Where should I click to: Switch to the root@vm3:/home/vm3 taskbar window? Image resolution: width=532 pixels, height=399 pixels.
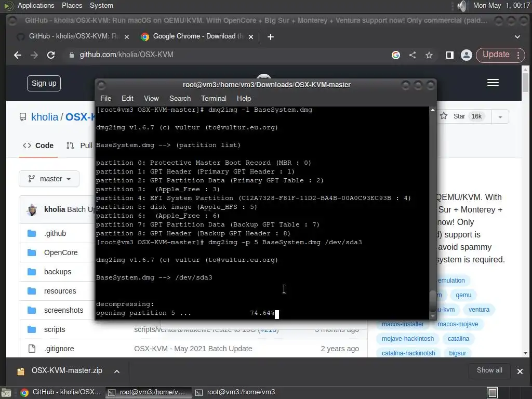coord(235,392)
